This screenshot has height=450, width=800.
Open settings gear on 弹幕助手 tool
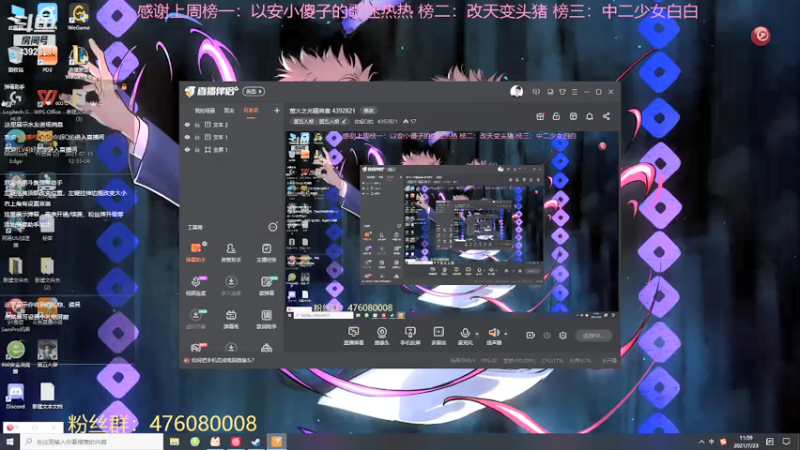[205, 244]
